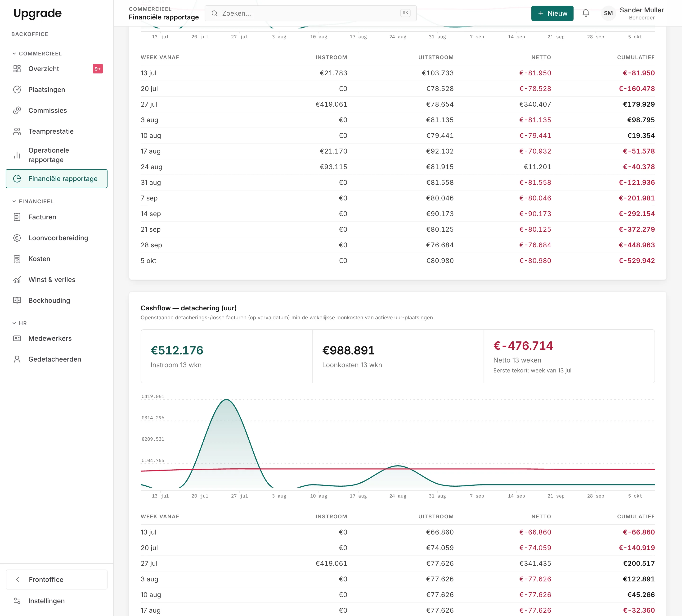Click the 24 aug row label in top table
The width and height of the screenshot is (682, 616).
pos(152,167)
